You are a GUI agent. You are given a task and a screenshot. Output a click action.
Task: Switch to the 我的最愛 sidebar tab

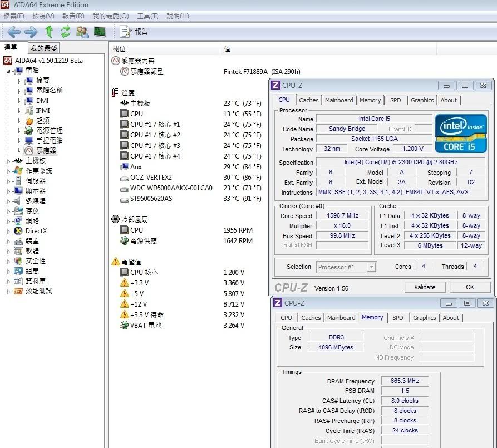click(44, 48)
